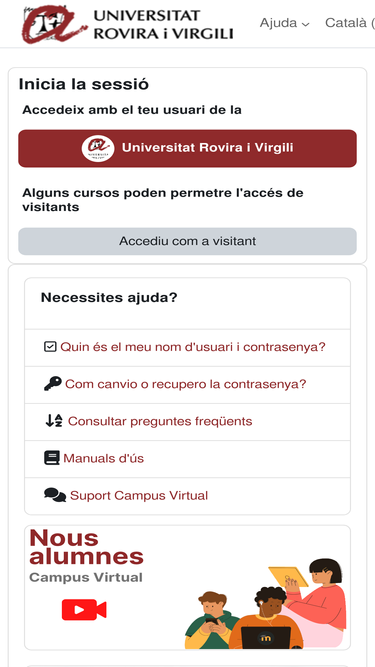Image resolution: width=375 pixels, height=667 pixels.
Task: Click the book icon beside Manuals d'ús
Action: (x=52, y=458)
